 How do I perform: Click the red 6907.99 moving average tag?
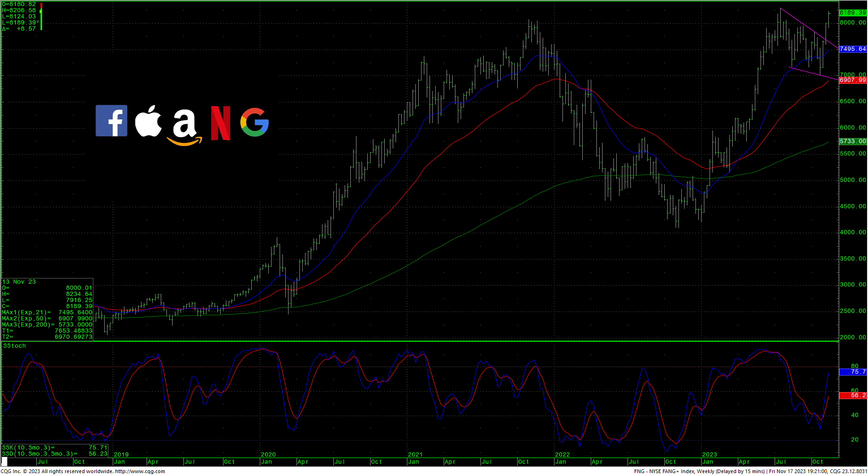click(852, 80)
